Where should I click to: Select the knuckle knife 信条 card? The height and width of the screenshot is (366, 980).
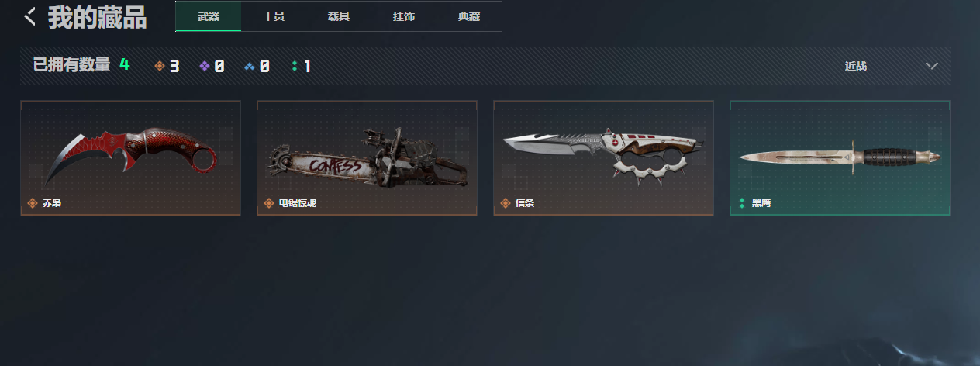[x=603, y=158]
